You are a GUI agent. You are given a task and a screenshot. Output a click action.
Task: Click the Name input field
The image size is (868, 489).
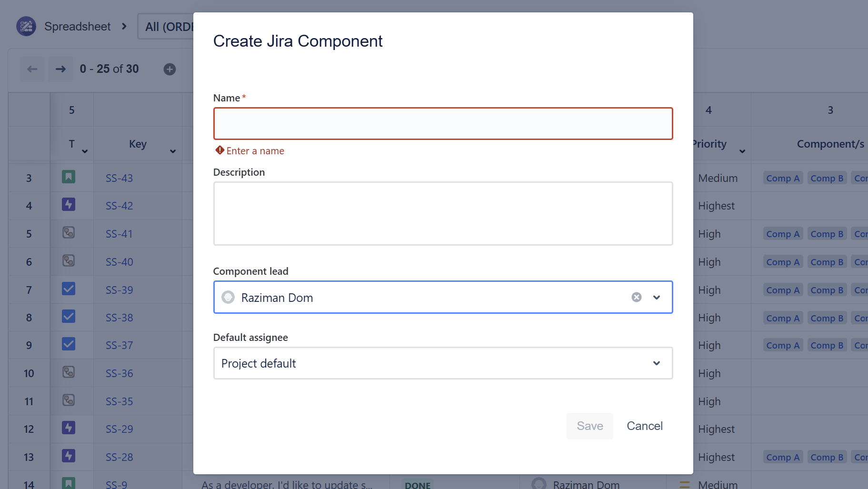tap(442, 124)
